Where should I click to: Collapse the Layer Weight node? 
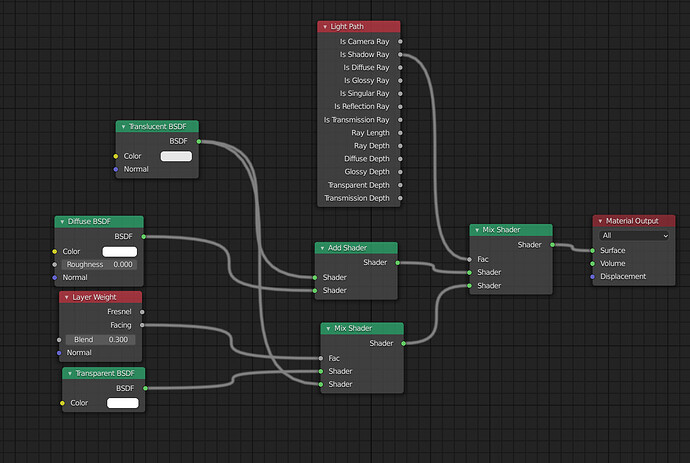pos(66,298)
